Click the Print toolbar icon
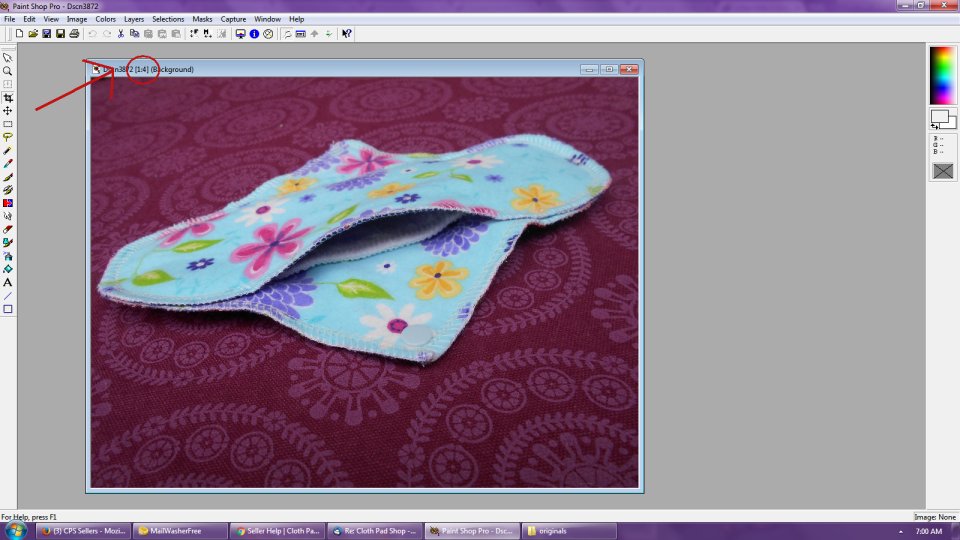The width and height of the screenshot is (960, 540). (74, 34)
